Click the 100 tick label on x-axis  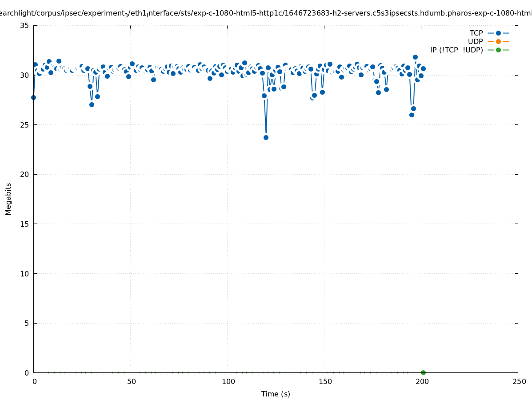228,381
